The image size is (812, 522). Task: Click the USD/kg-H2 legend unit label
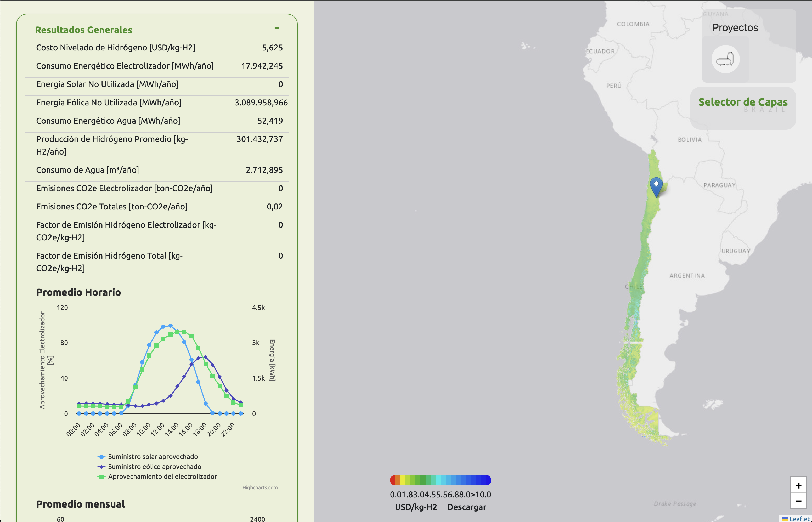coord(416,507)
